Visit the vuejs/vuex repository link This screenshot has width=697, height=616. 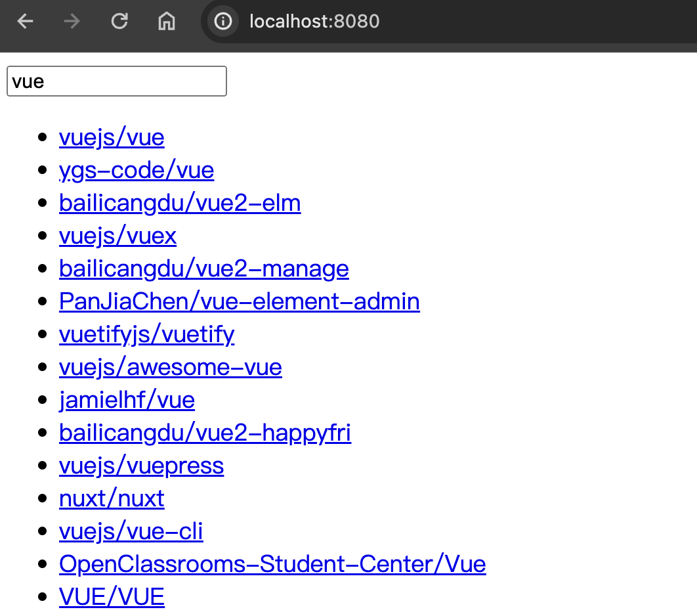point(117,235)
